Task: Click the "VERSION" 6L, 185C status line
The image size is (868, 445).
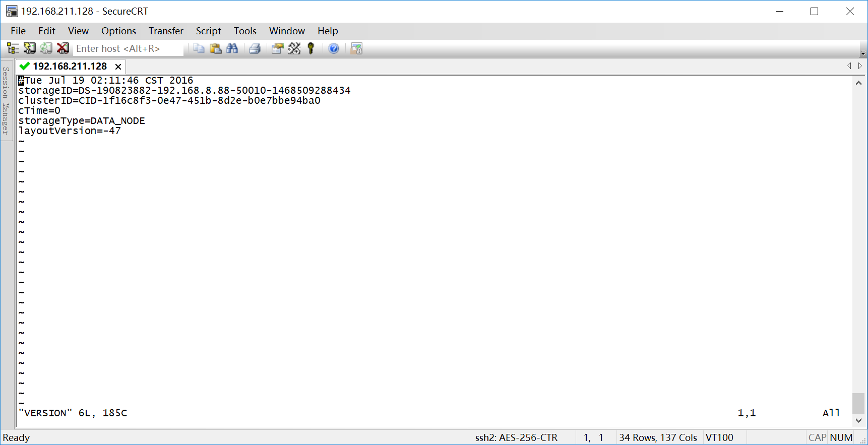Action: [x=73, y=413]
